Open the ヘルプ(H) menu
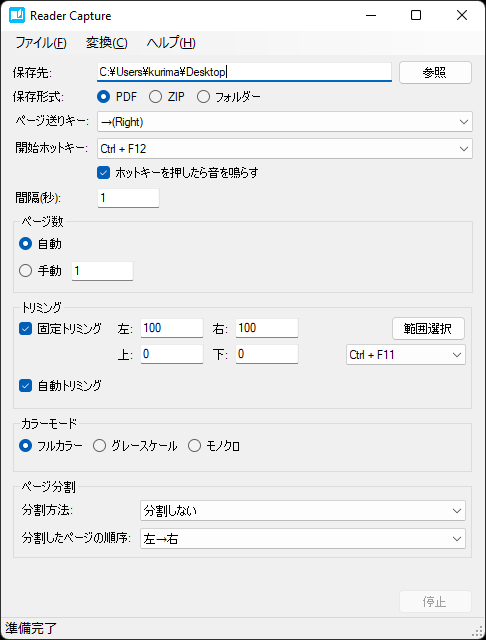 tap(171, 43)
